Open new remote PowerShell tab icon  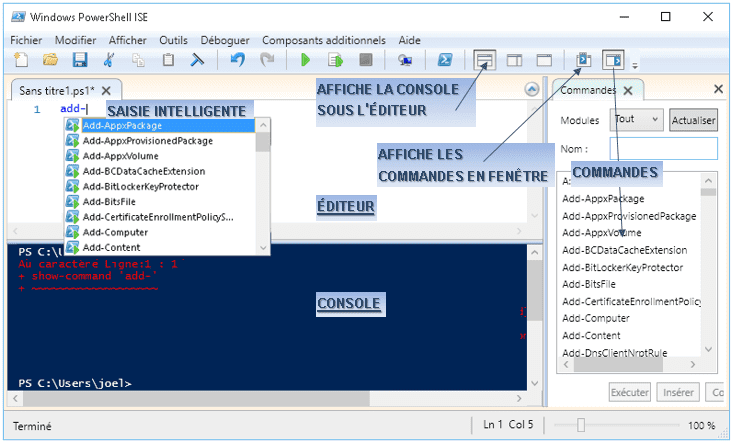[x=405, y=60]
